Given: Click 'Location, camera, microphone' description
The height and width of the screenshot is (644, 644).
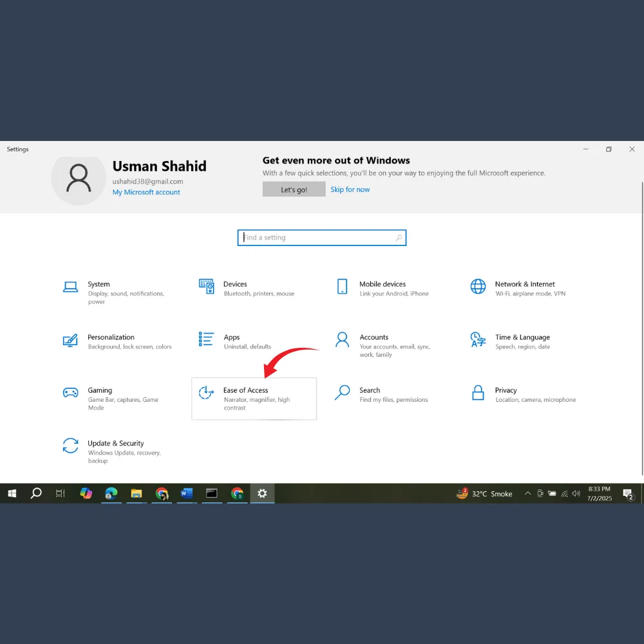Looking at the screenshot, I should click(536, 400).
